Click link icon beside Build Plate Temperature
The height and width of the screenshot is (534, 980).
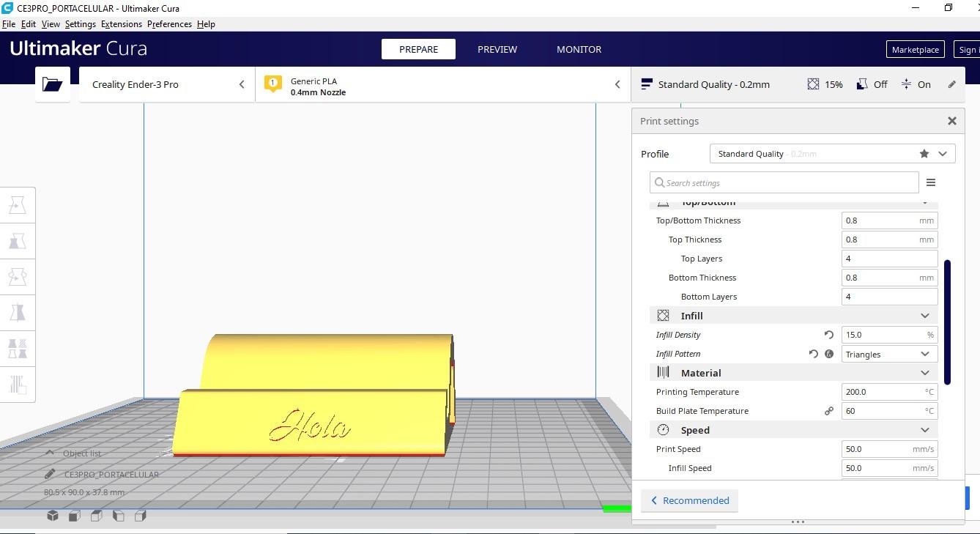(829, 411)
